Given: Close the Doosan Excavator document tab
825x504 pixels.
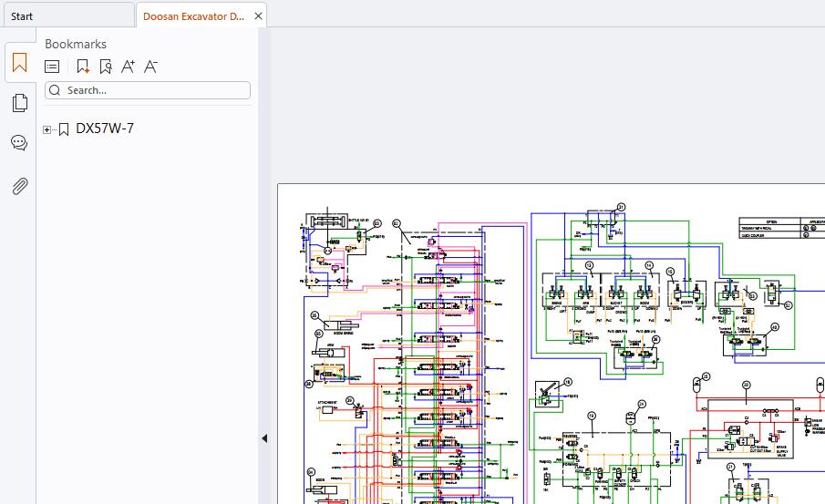Looking at the screenshot, I should click(258, 16).
